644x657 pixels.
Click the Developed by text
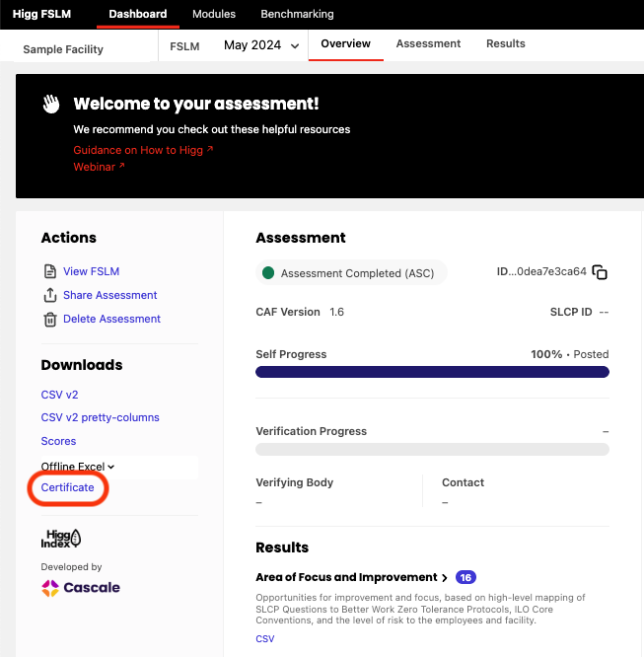coord(71,567)
